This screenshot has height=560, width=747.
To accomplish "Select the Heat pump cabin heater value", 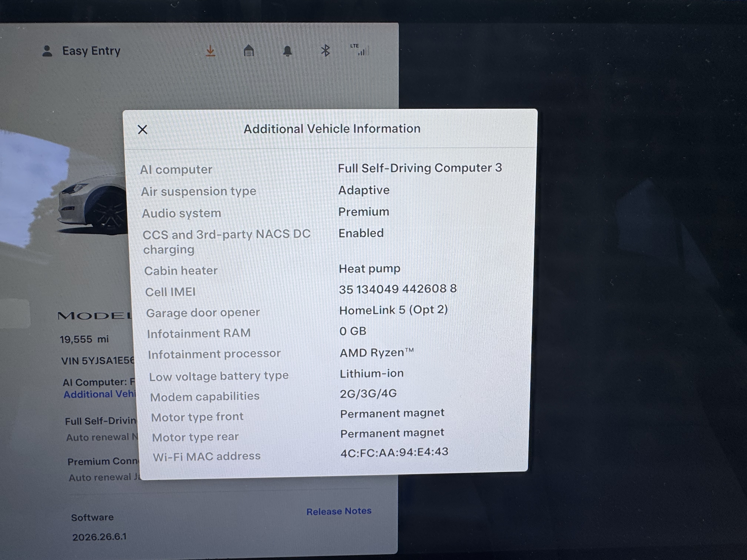I will pos(369,269).
